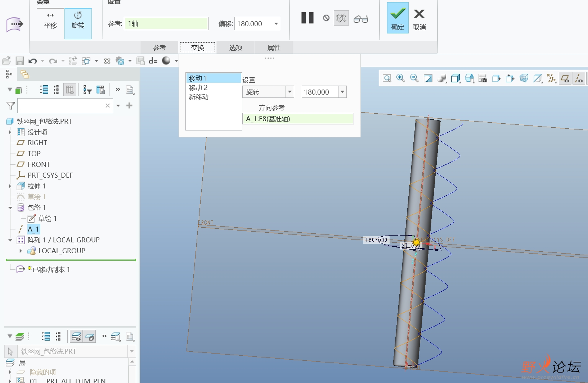Select axis A_1 in the tree
588x383 pixels.
33,229
